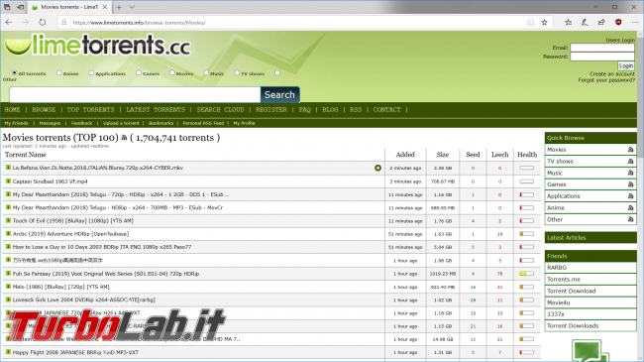The width and height of the screenshot is (644, 362).
Task: Click RSS icon beside Movies in Quick Browse
Action: (630, 150)
